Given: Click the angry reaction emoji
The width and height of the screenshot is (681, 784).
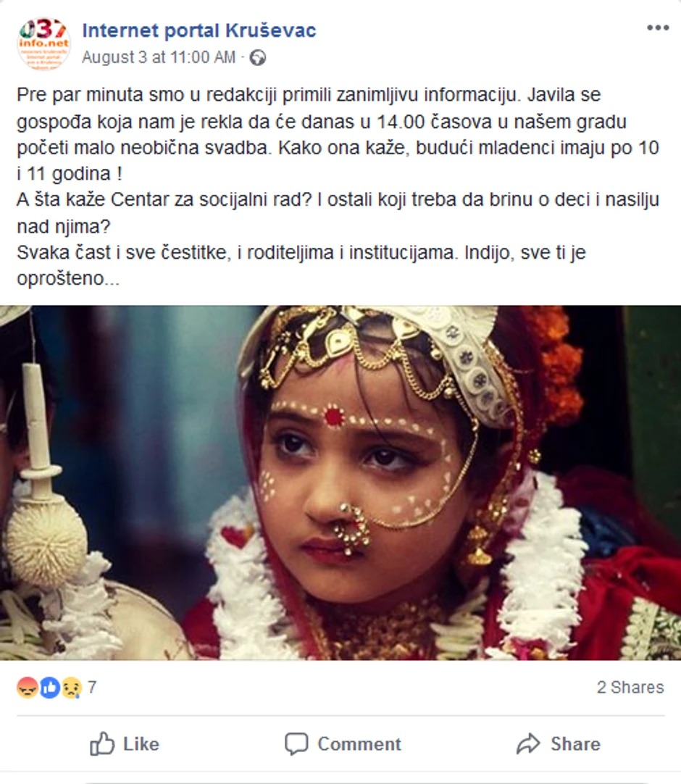Looking at the screenshot, I should [x=27, y=688].
